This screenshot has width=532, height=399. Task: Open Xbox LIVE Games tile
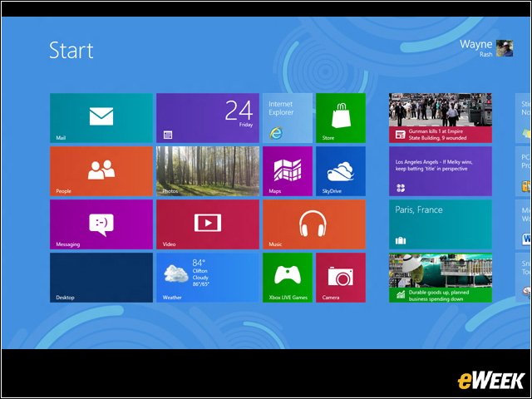click(x=287, y=277)
